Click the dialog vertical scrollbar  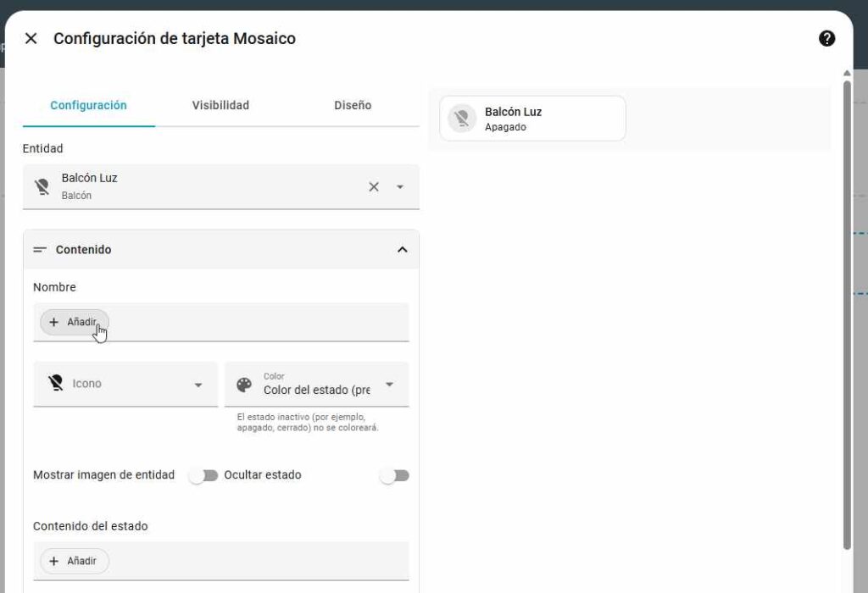click(846, 313)
